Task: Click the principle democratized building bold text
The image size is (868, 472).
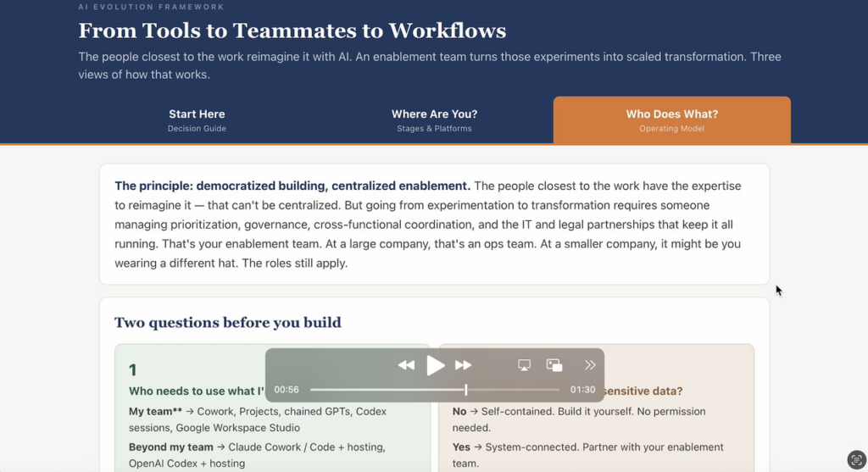Action: tap(292, 186)
